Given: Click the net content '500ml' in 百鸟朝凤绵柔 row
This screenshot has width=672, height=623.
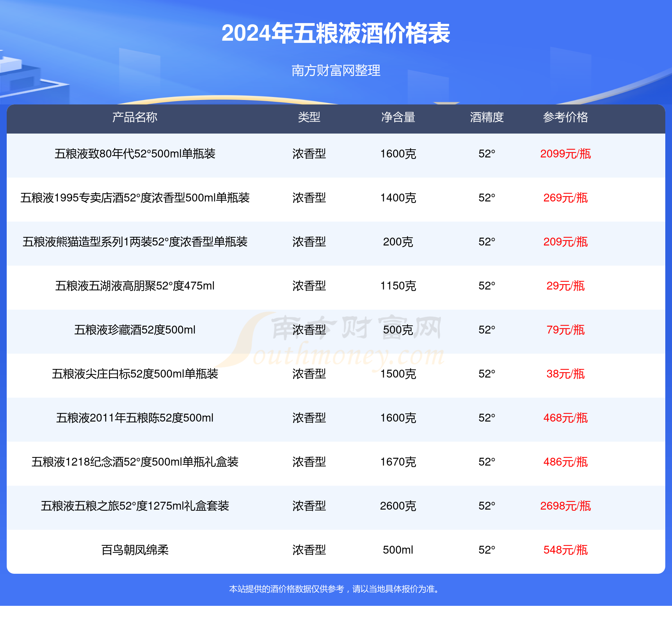Looking at the screenshot, I should click(x=398, y=550).
